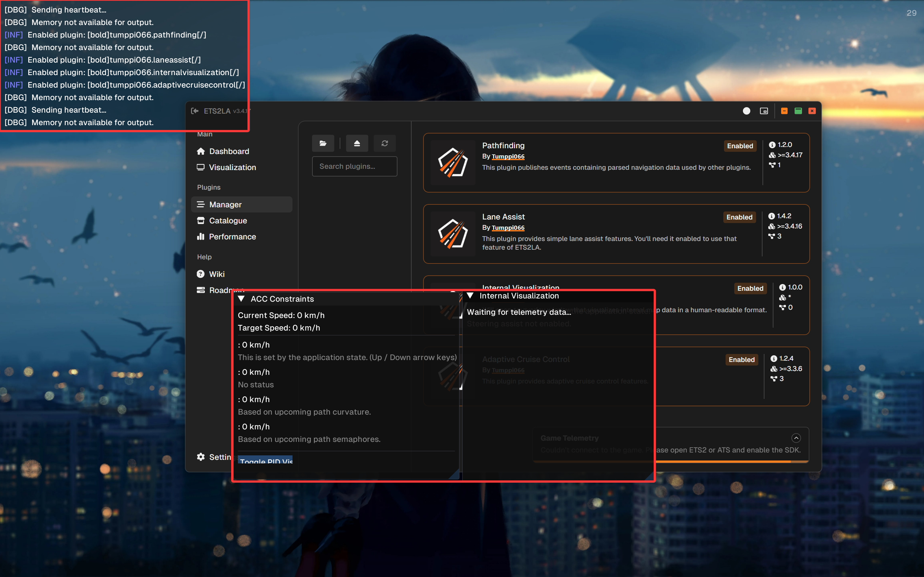Click the Wiki question mark icon
The image size is (924, 577).
(200, 274)
